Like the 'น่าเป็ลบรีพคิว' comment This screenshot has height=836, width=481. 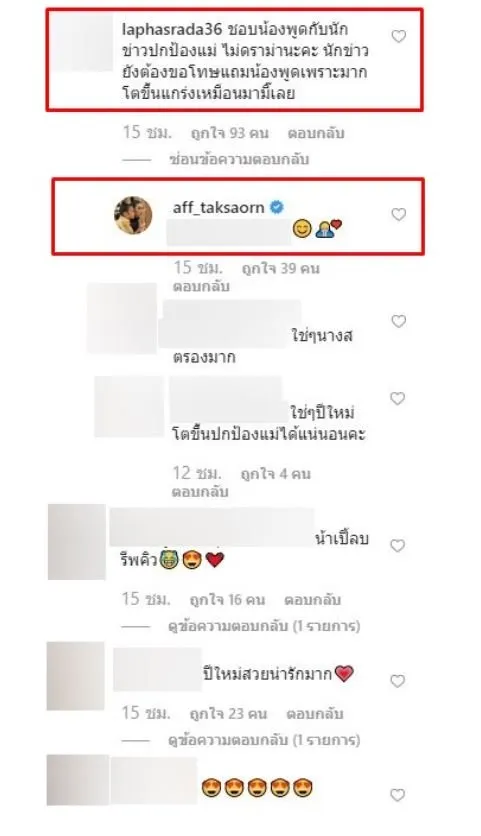tap(398, 545)
